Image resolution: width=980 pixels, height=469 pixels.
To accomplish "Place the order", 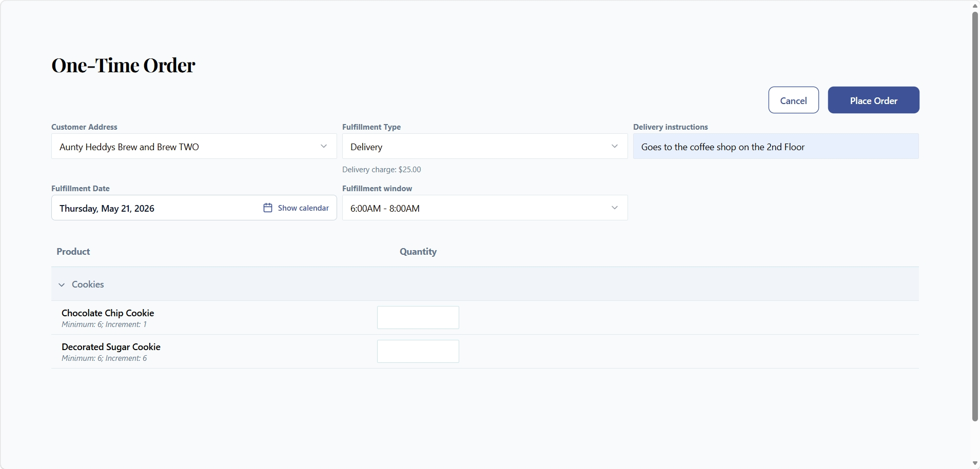I will tap(873, 100).
